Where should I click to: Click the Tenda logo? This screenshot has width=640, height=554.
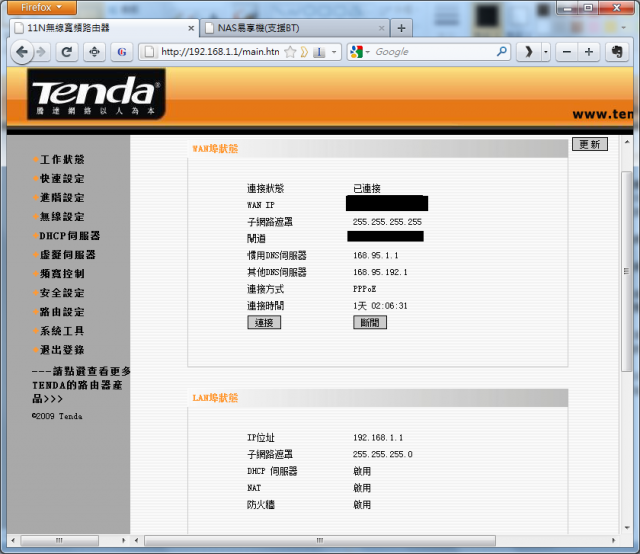click(x=96, y=94)
